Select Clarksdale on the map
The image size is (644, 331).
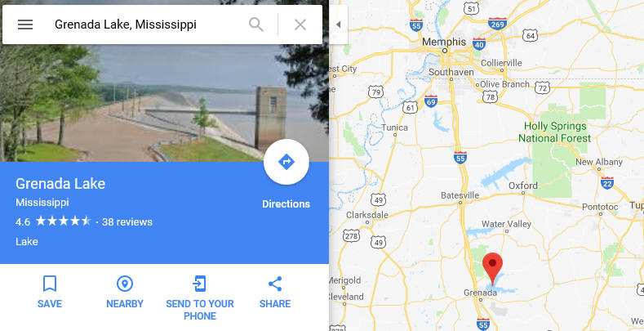tap(367, 215)
